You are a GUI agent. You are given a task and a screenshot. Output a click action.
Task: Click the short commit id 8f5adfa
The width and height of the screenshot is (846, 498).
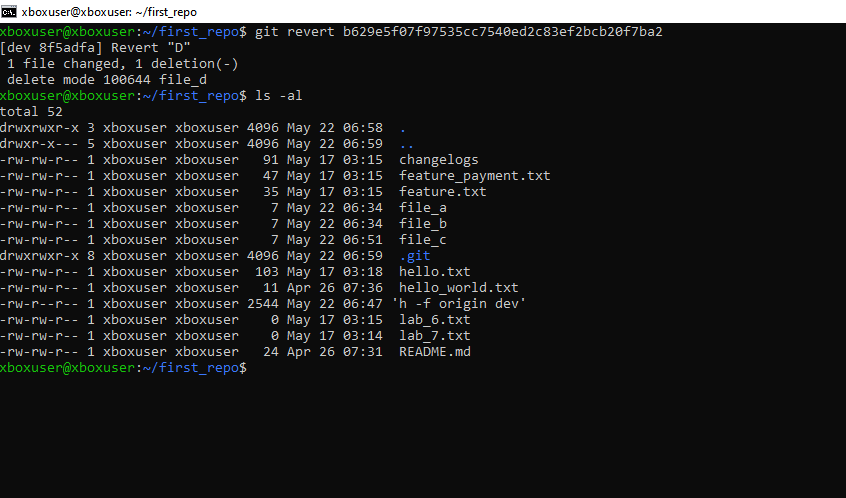tap(66, 48)
